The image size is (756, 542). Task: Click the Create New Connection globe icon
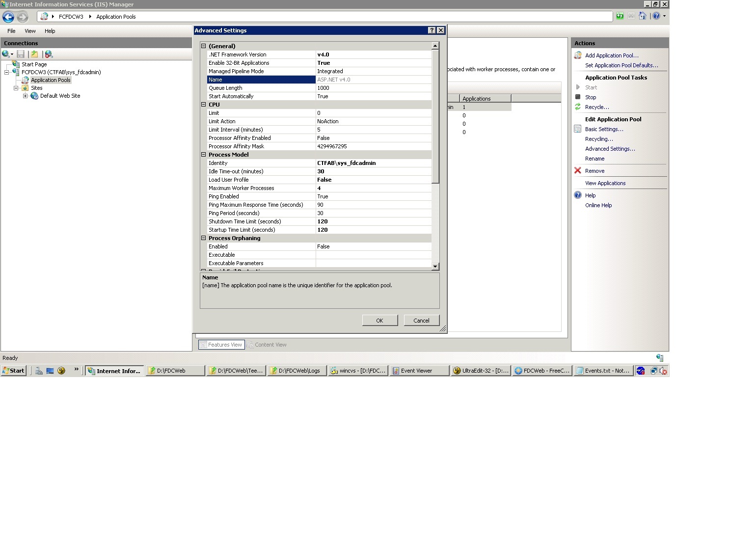coord(6,54)
